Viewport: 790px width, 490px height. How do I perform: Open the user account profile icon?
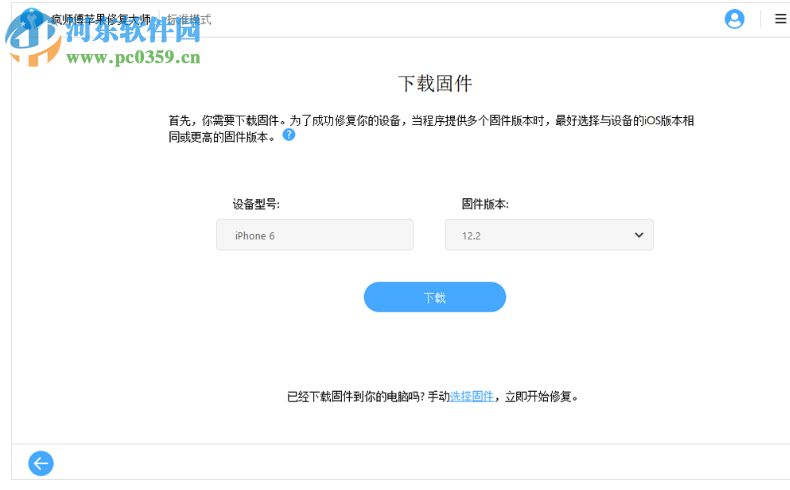734,19
